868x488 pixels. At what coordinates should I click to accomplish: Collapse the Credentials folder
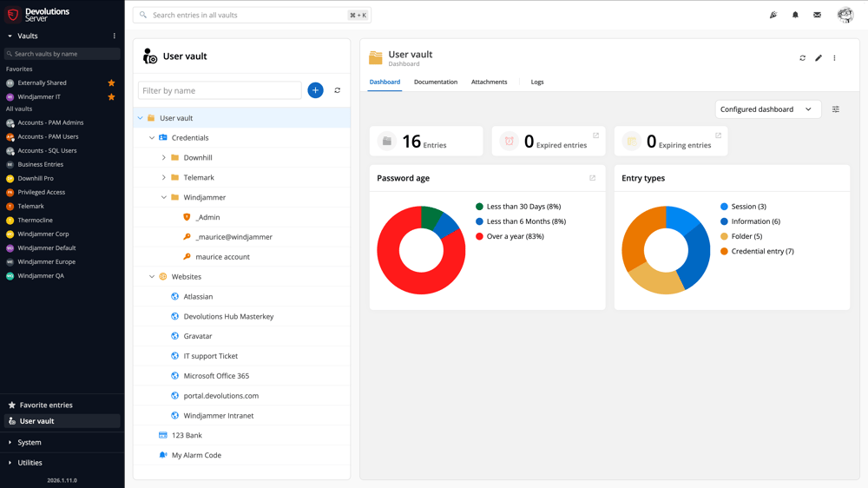pos(152,138)
